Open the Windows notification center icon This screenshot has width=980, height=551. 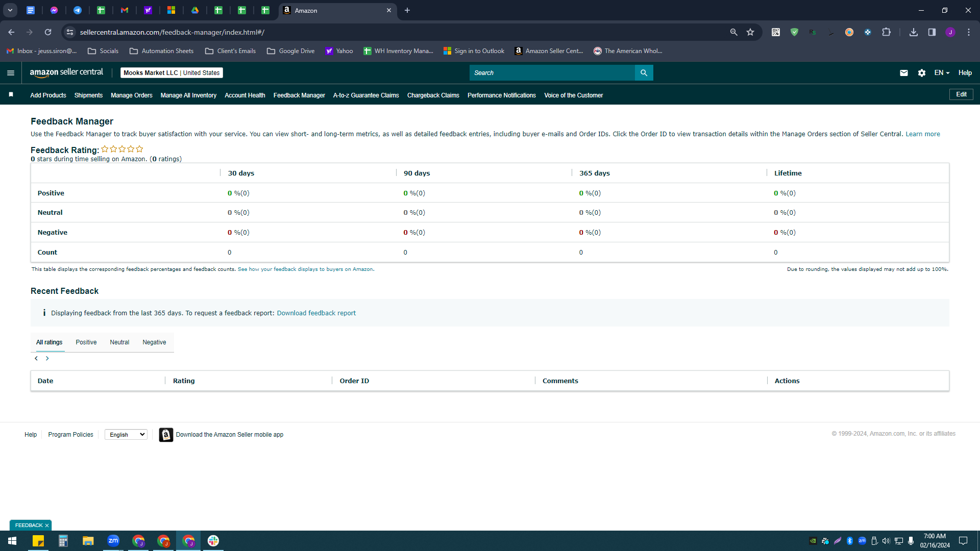pos(963,541)
